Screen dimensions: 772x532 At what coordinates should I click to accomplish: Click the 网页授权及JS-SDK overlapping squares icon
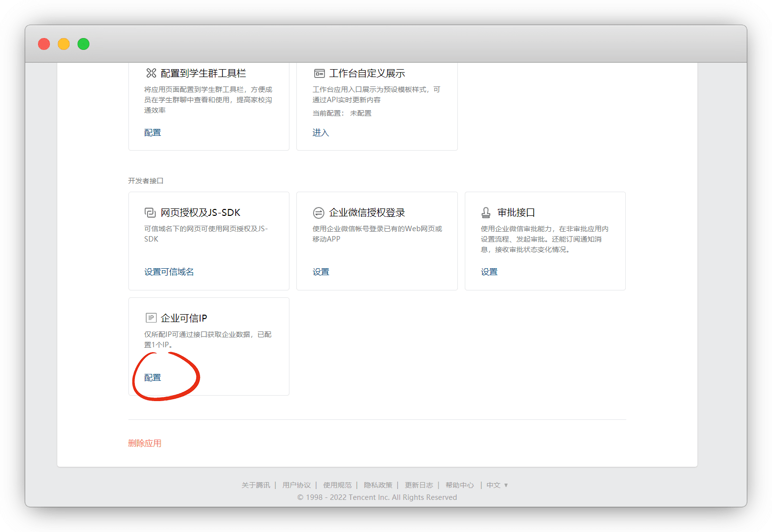pos(150,213)
